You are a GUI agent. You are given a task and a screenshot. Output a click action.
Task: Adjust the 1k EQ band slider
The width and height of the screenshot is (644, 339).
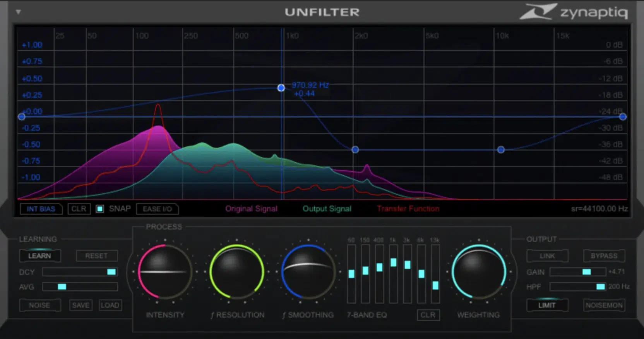(x=393, y=274)
